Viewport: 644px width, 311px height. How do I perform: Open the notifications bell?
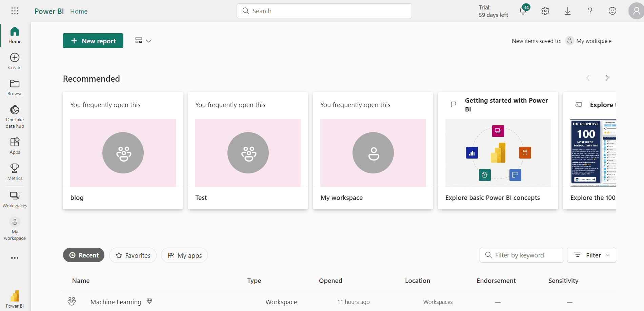pos(523,11)
